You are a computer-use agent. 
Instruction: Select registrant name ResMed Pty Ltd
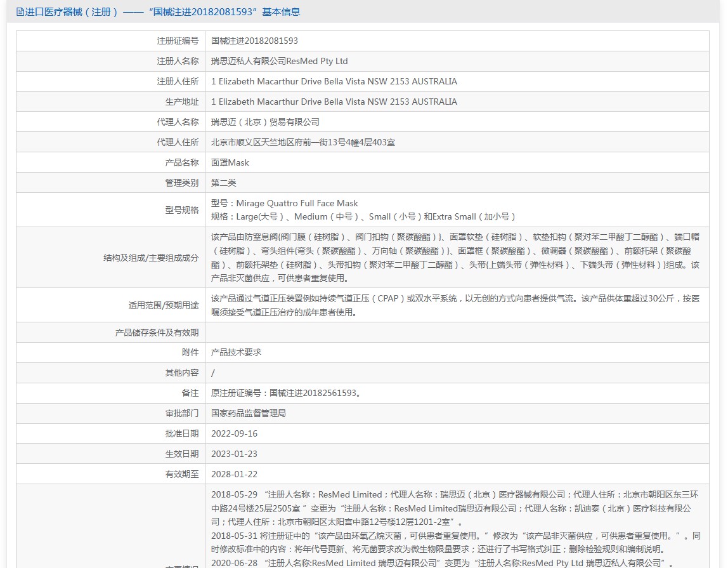(279, 61)
